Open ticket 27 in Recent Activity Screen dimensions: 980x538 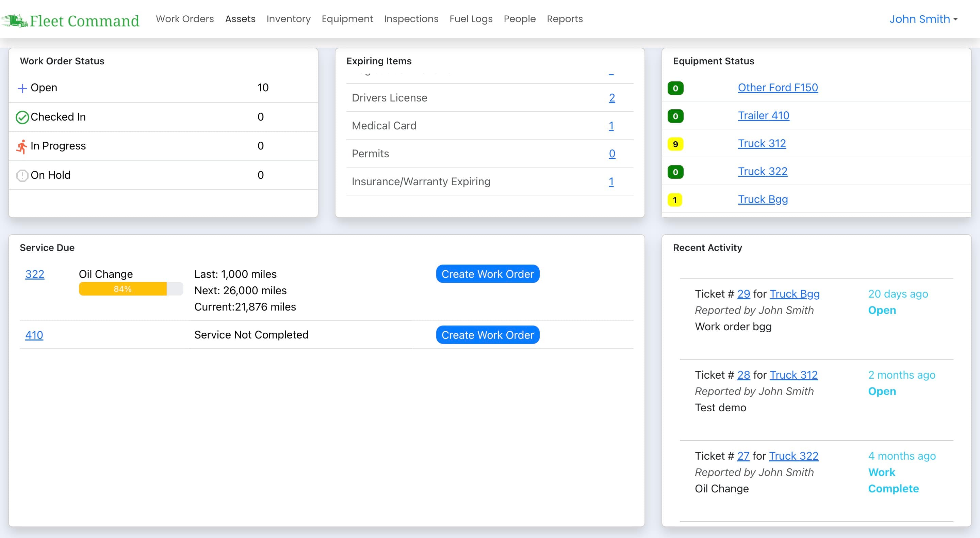point(743,456)
